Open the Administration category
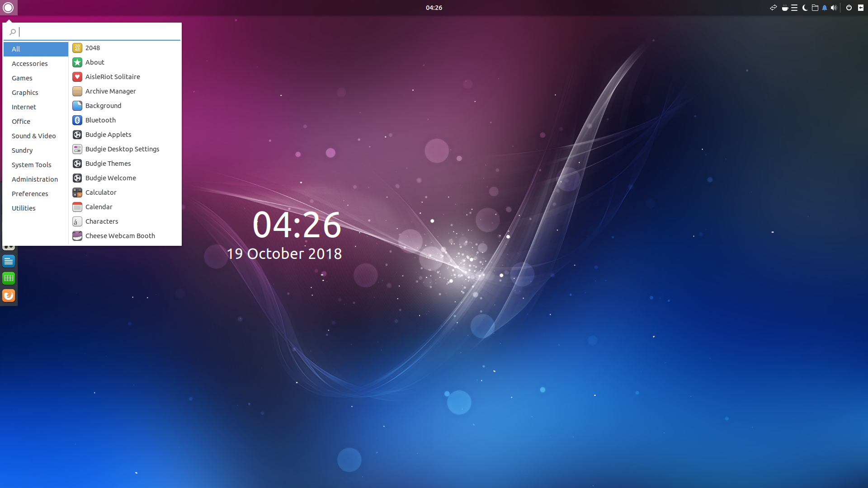 click(36, 179)
